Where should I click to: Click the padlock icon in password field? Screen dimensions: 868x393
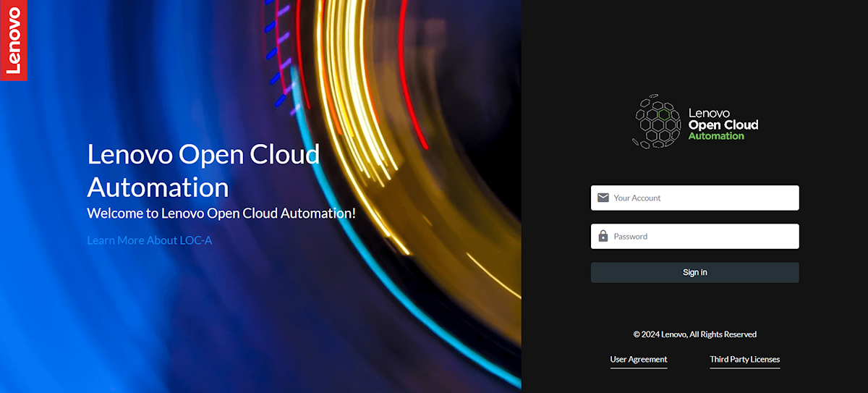point(603,236)
